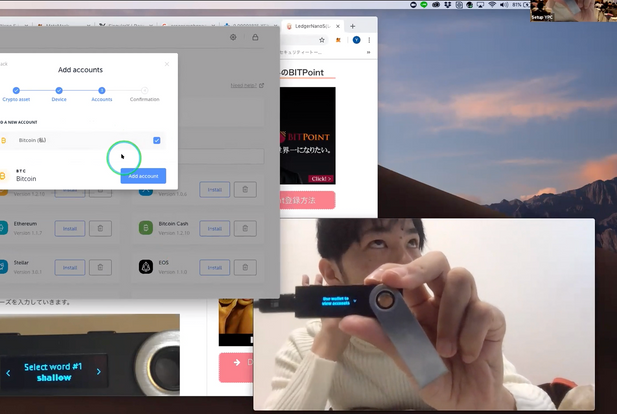Select the Confirmation step indicator
The width and height of the screenshot is (617, 414).
click(x=144, y=94)
